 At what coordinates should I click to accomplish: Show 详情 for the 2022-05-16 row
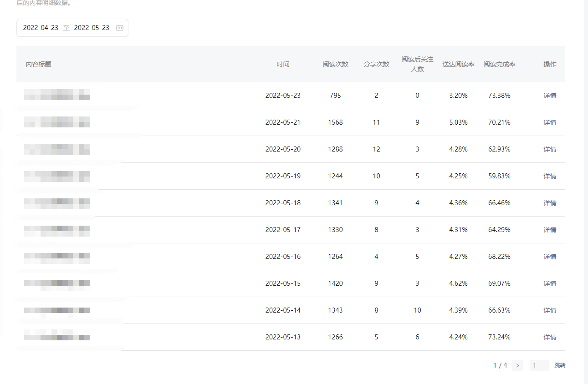[550, 257]
